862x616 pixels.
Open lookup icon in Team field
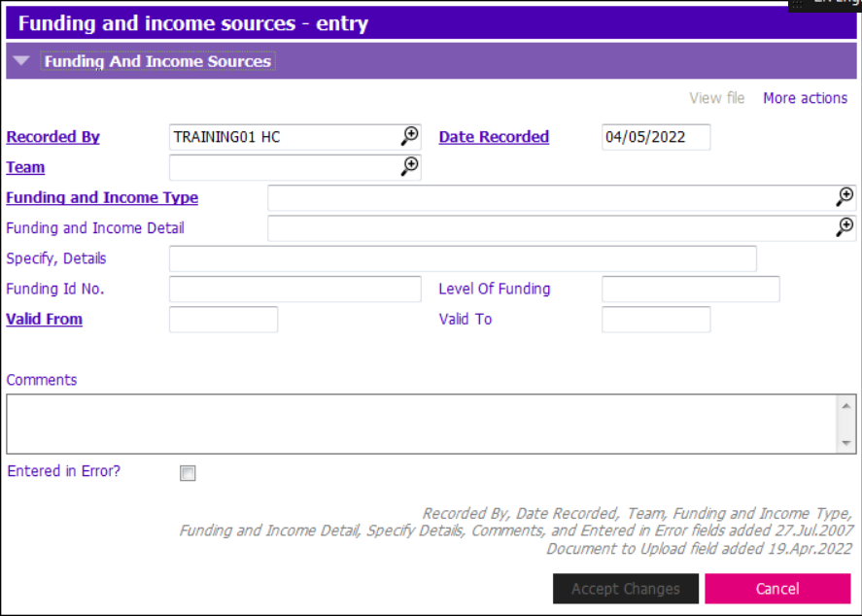point(409,166)
